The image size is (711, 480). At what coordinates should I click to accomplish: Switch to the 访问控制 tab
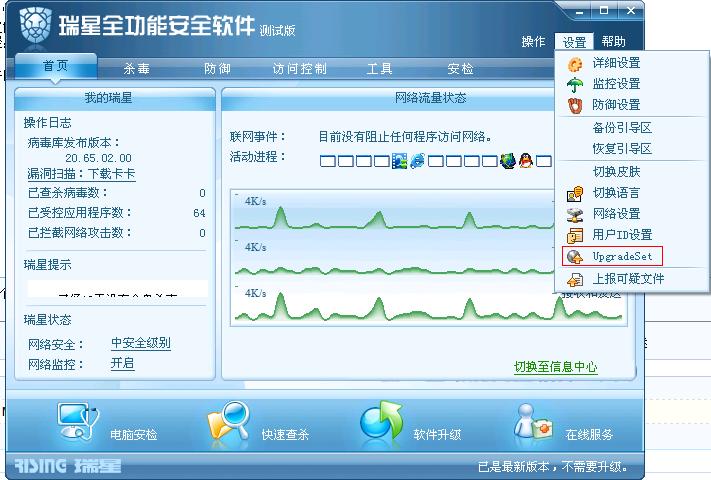299,68
